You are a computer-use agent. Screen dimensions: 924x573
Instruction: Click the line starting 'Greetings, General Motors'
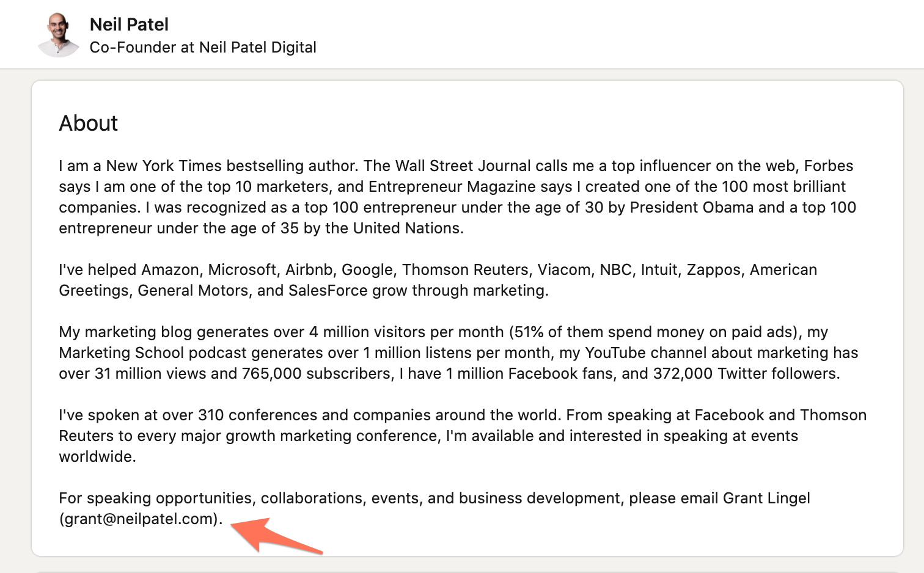click(x=304, y=290)
